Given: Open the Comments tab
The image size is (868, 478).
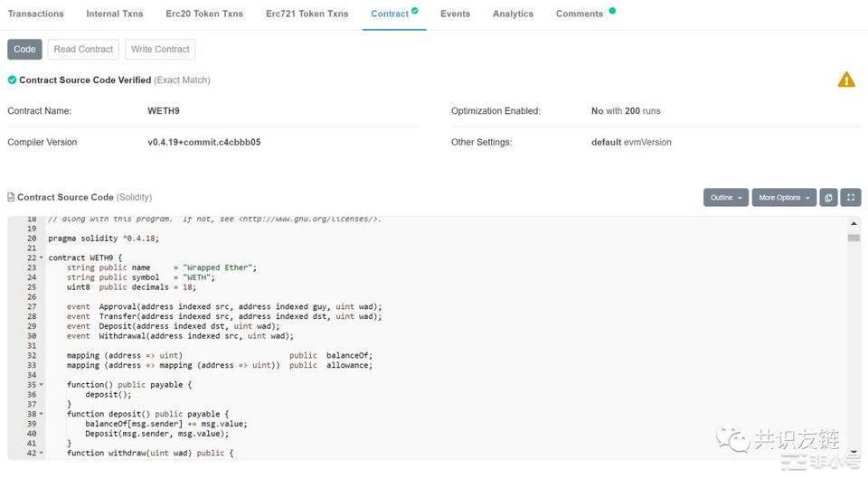Looking at the screenshot, I should [579, 14].
